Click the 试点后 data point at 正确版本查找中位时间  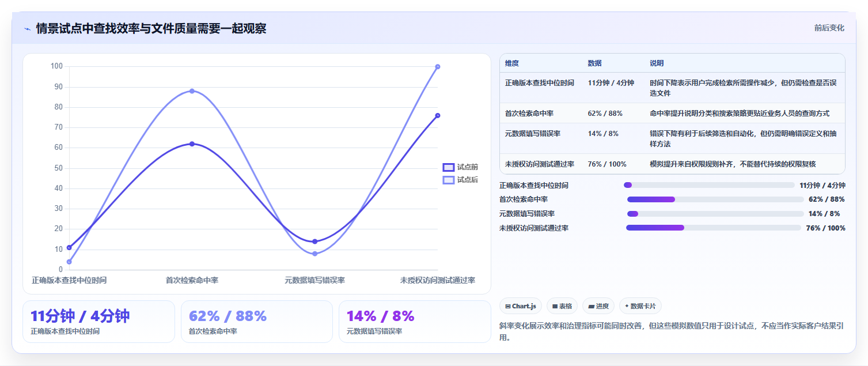(69, 262)
